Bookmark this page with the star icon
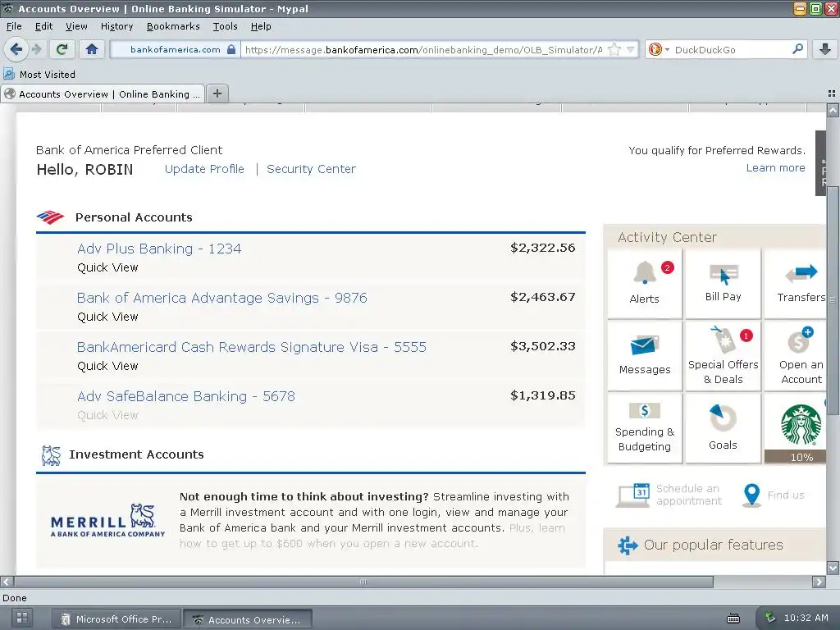Screen dimensions: 840x630 pos(614,50)
